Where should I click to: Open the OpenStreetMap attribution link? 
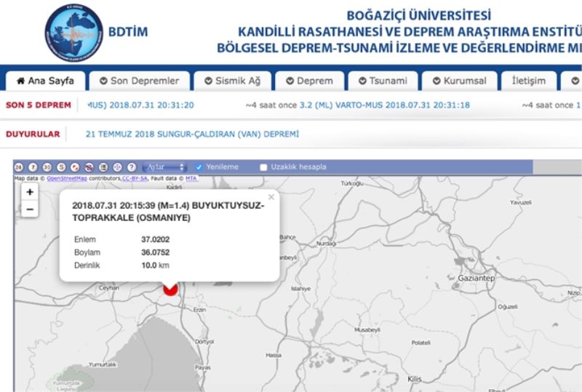[67, 179]
